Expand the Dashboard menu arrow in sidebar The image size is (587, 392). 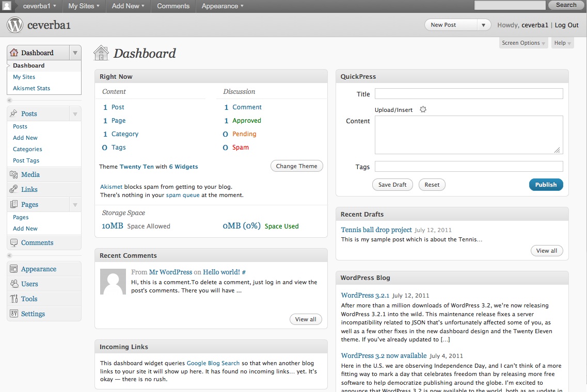[75, 53]
